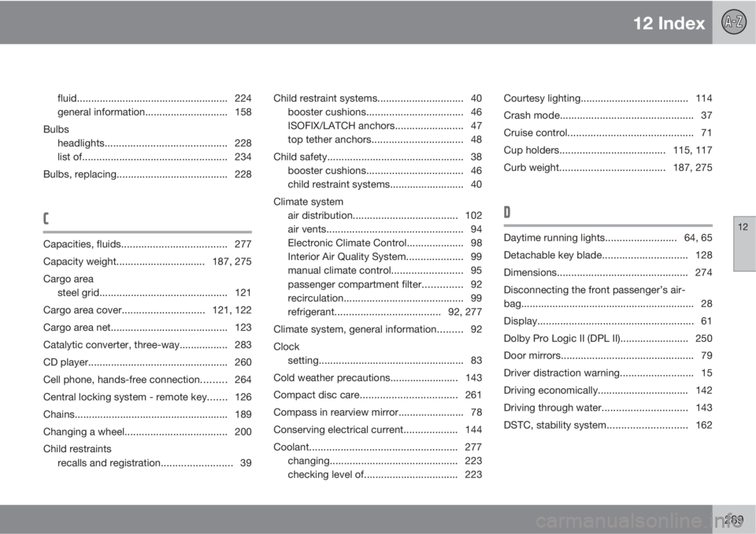Click 'Capacity weight' entry

tap(147, 261)
